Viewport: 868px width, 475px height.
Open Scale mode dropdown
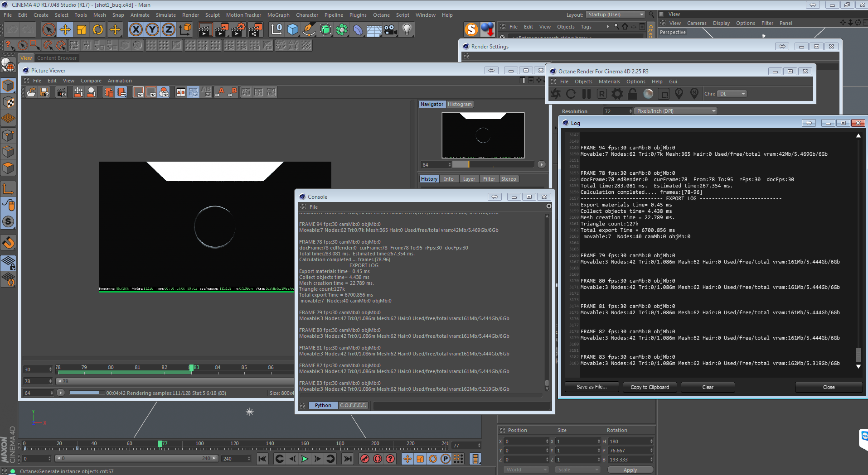(577, 470)
